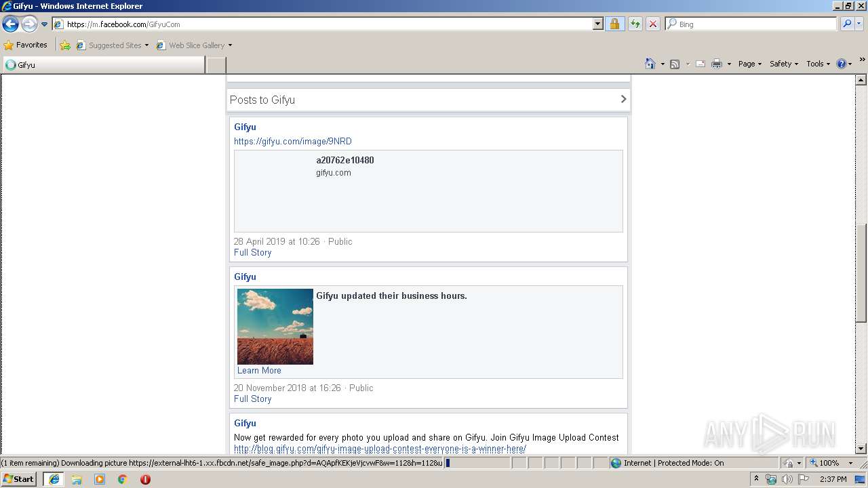868x488 pixels.
Task: Open a new blank tab
Action: (216, 65)
